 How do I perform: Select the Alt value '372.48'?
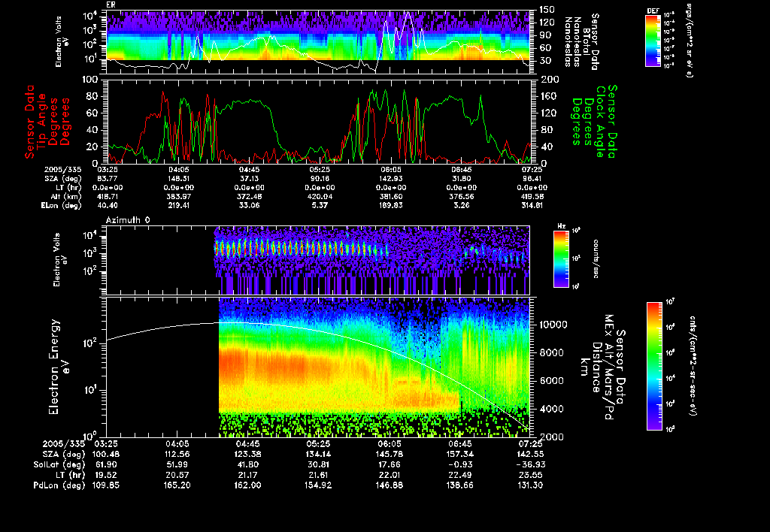tap(250, 197)
